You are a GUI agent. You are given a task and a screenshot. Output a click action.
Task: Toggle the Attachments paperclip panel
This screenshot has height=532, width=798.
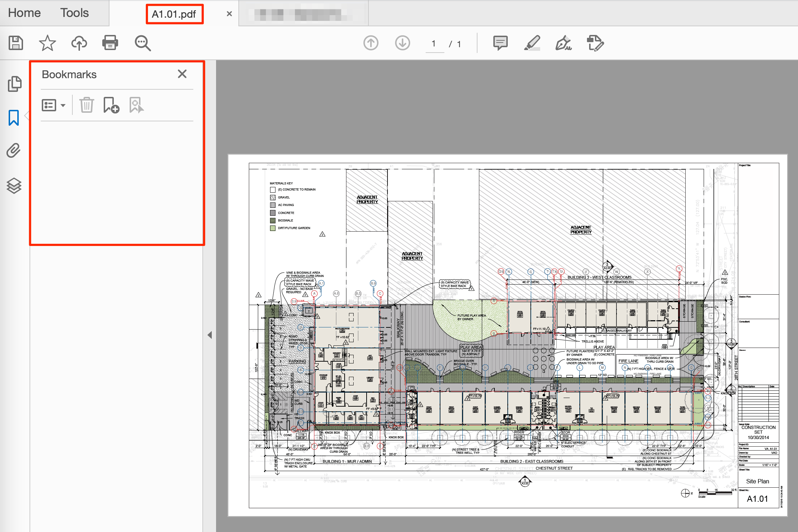(x=14, y=151)
